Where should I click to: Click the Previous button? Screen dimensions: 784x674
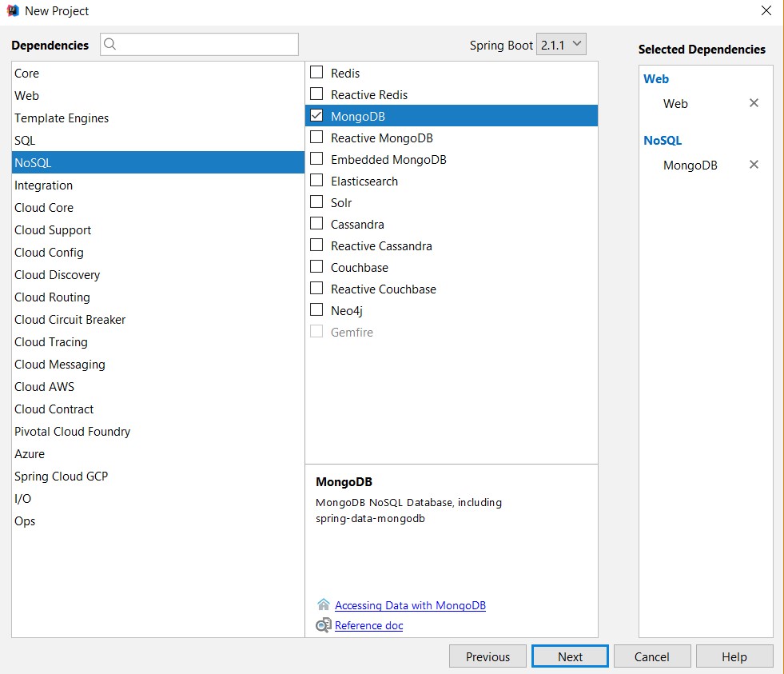pos(488,656)
